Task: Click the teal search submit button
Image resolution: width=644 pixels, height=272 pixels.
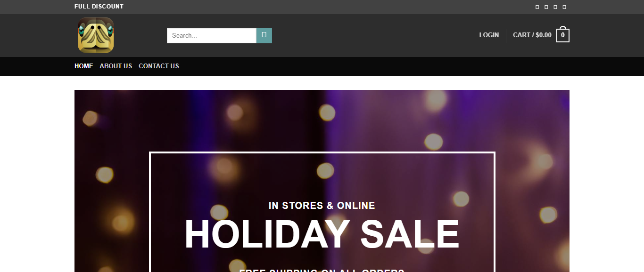Action: pos(264,35)
